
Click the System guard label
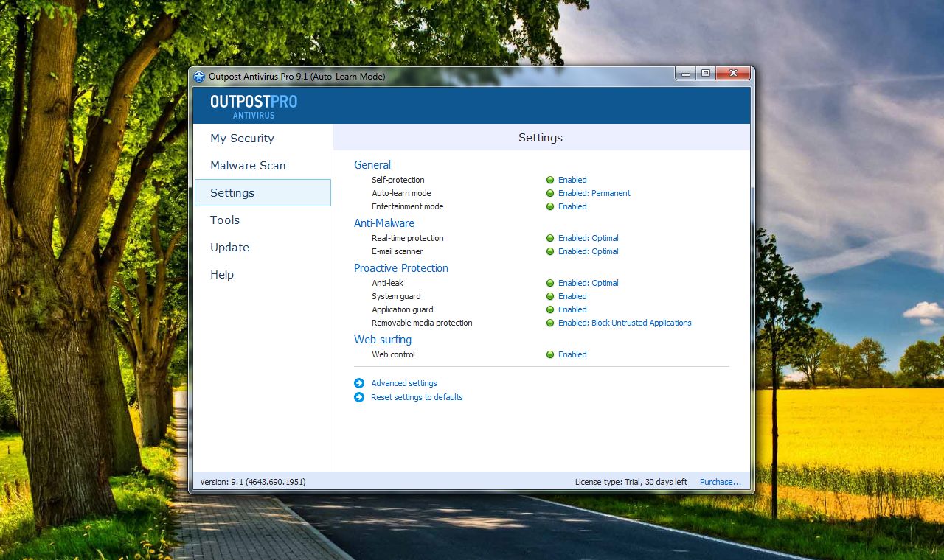click(x=397, y=296)
